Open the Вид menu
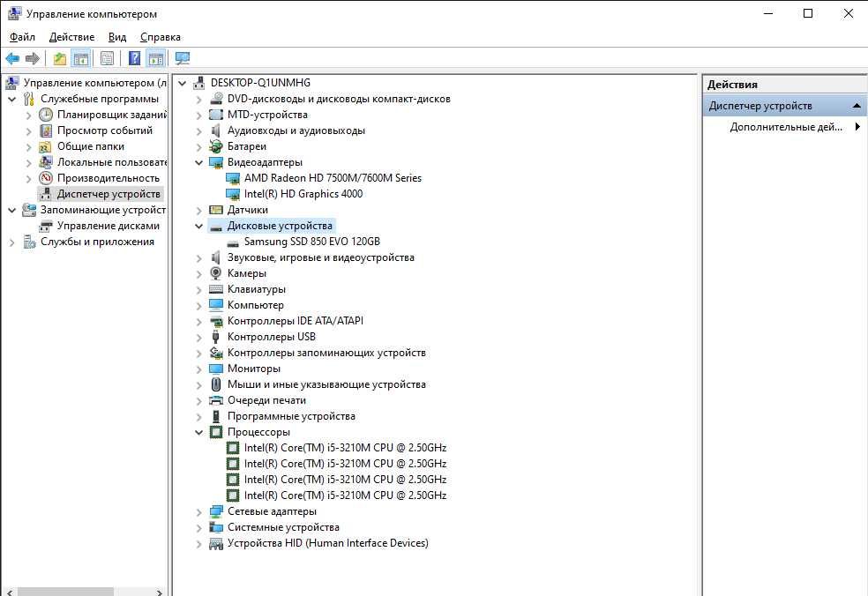The image size is (868, 596). click(117, 37)
